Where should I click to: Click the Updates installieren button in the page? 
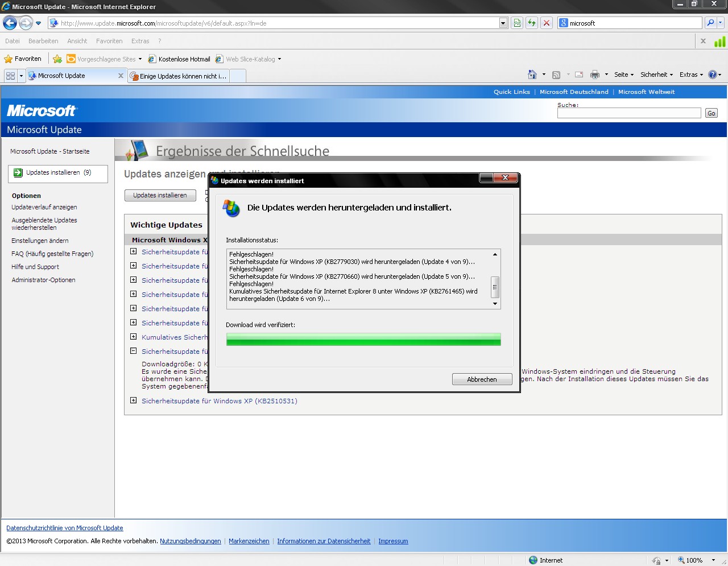click(x=160, y=195)
